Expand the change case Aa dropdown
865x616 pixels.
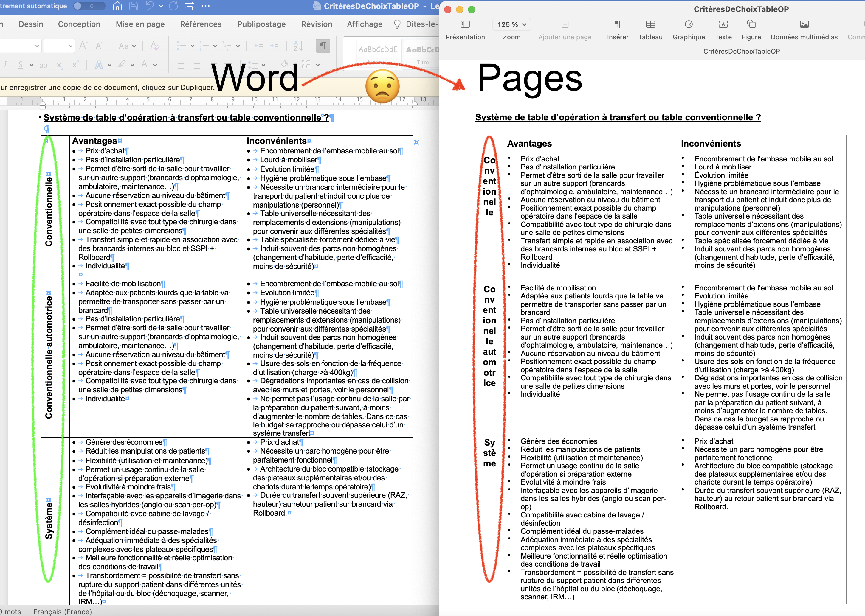point(134,46)
